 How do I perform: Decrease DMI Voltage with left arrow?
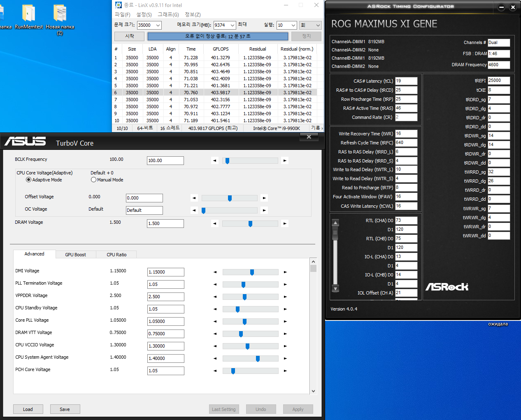click(x=215, y=272)
